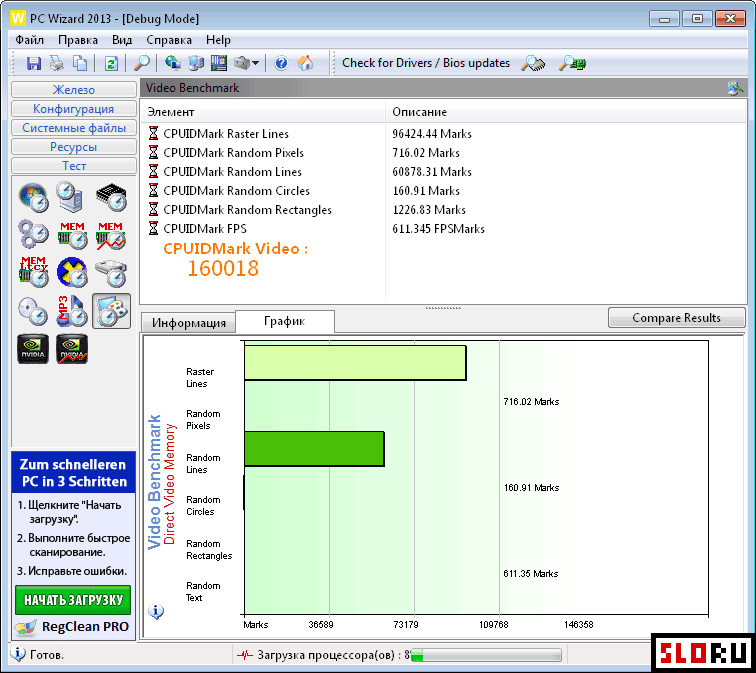
Task: Click the Print toolbar icon
Action: (57, 63)
